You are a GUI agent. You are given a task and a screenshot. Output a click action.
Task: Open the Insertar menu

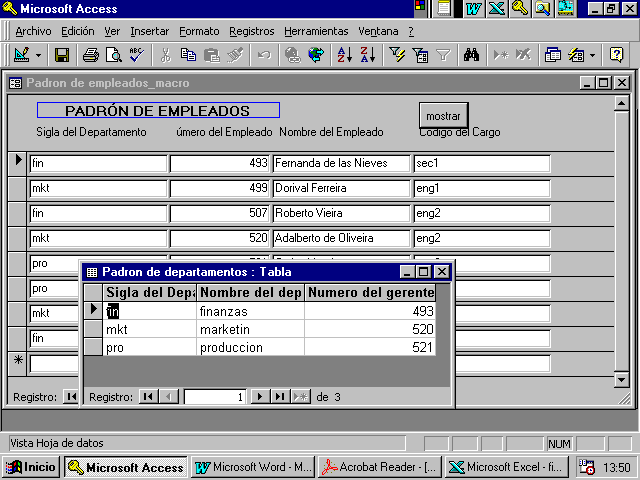coord(150,31)
